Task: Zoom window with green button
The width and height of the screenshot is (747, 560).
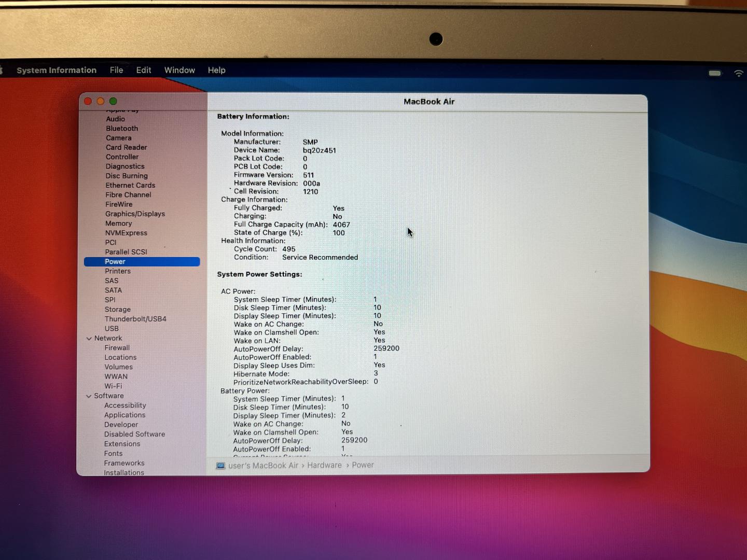Action: 113,101
